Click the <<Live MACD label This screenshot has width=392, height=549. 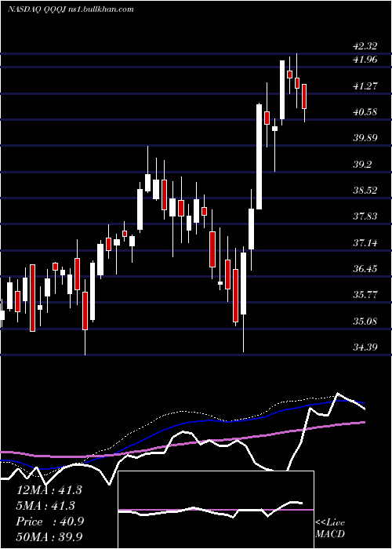point(330,529)
